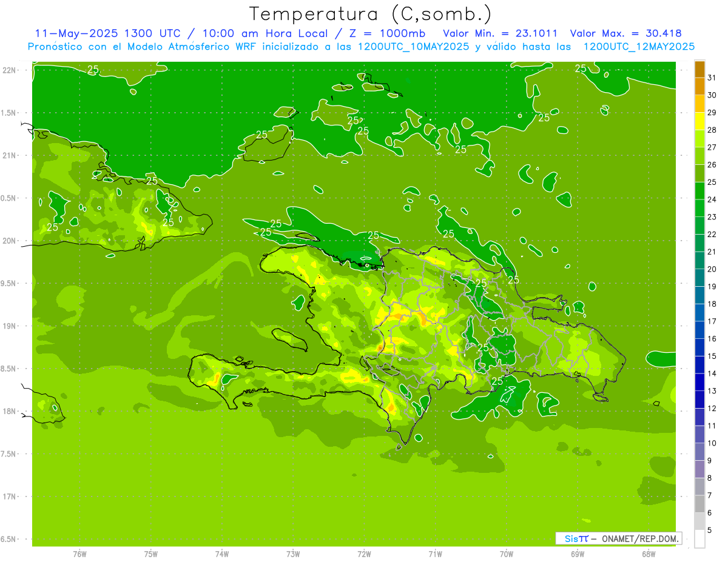Click the "74W" longitude axis label
The image size is (728, 562).
[x=222, y=554]
